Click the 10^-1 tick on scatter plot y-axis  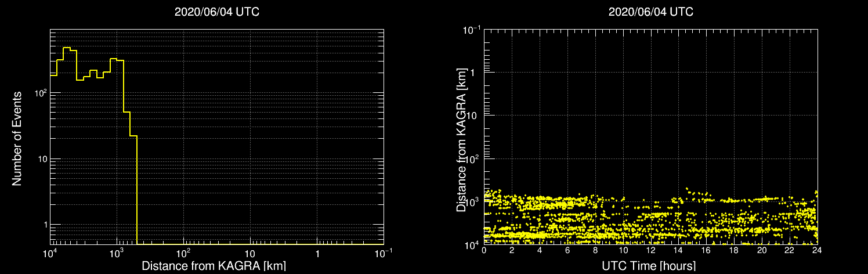click(x=471, y=29)
